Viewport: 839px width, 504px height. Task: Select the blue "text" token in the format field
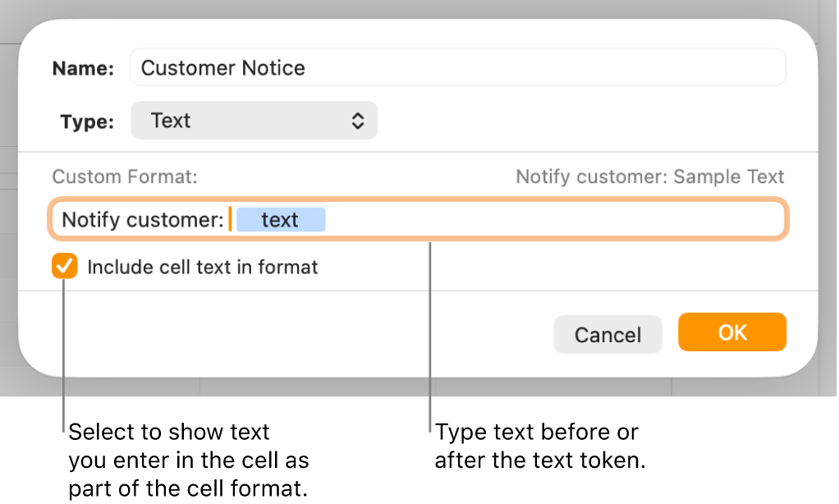click(281, 219)
